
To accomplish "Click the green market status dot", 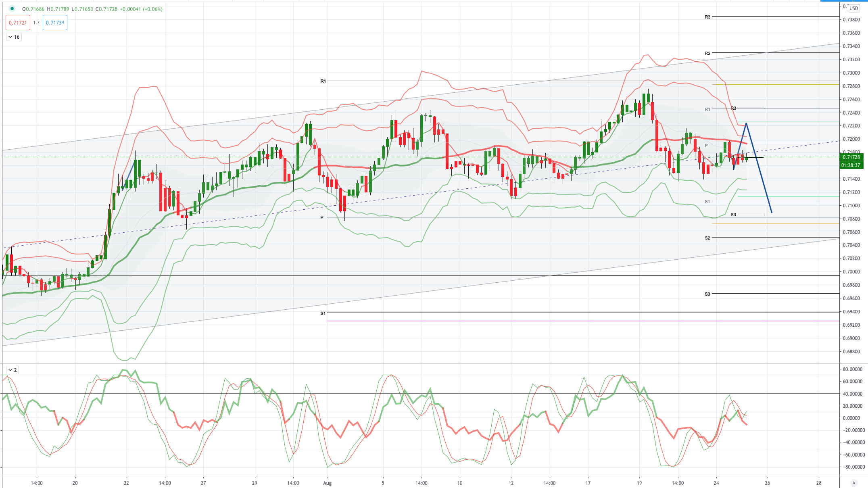I will [x=12, y=8].
